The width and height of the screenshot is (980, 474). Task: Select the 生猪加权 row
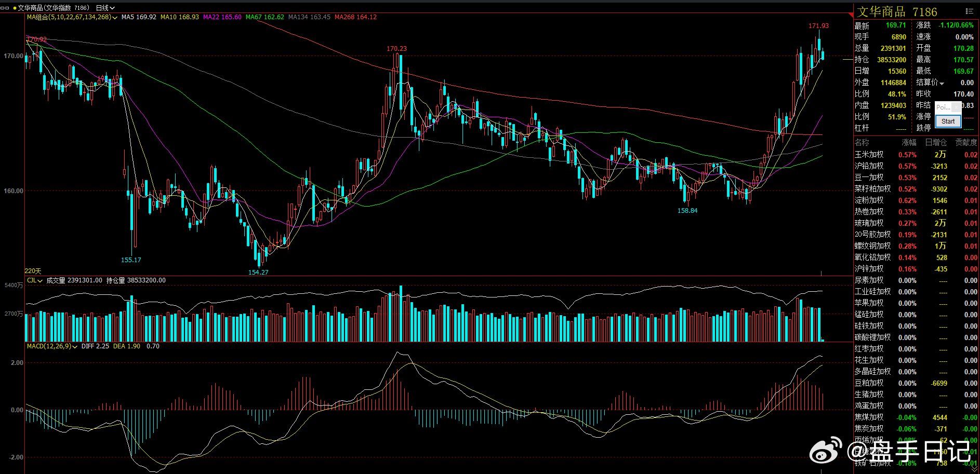[917, 395]
